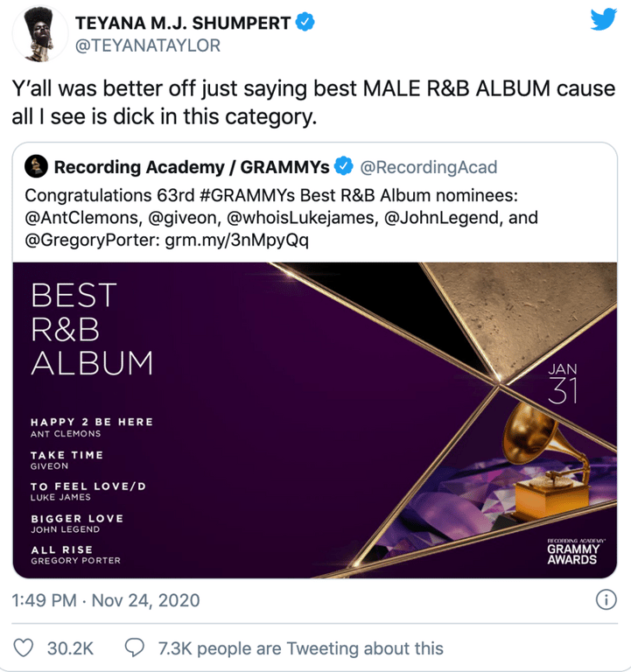Open TEYANA M.J. SHUMPERT profile name
The image size is (631, 672).
184,24
